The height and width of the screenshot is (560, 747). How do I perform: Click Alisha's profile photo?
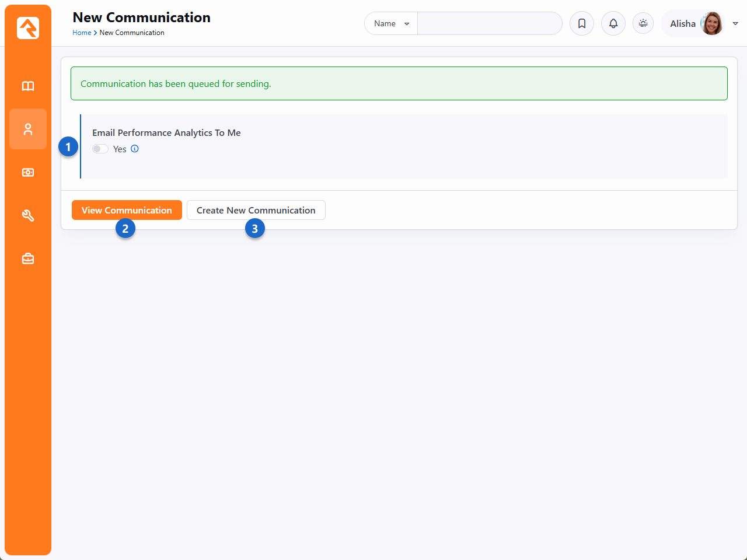tap(712, 23)
